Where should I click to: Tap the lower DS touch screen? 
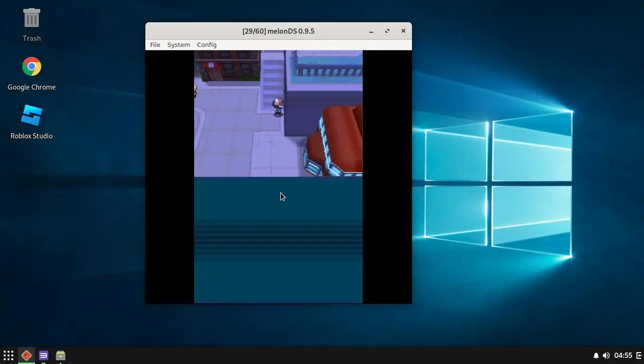click(x=278, y=240)
